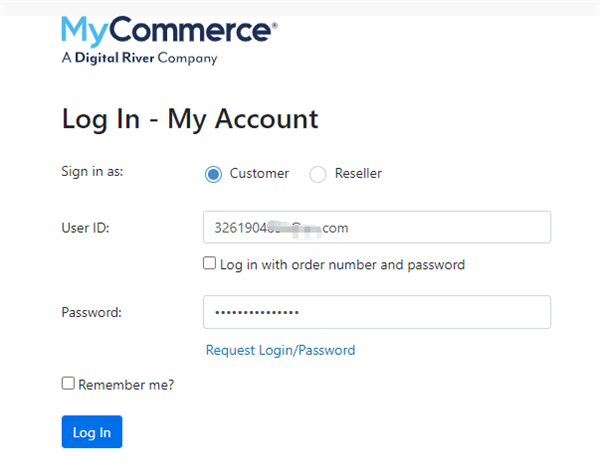This screenshot has width=600, height=476.
Task: Click the email text in User ID
Action: pyautogui.click(x=281, y=228)
